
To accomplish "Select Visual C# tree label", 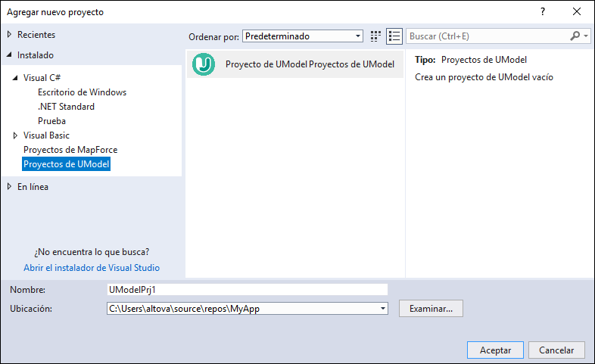I will coord(42,78).
